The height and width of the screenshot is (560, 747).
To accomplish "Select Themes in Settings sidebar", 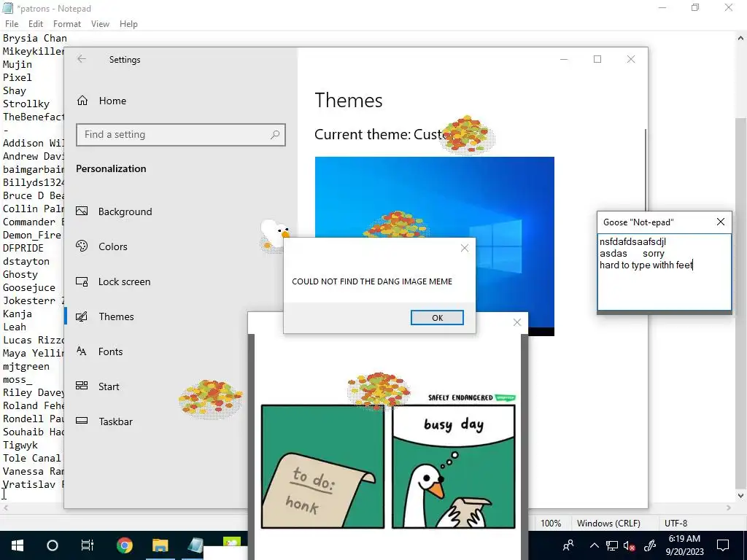I will 116,316.
